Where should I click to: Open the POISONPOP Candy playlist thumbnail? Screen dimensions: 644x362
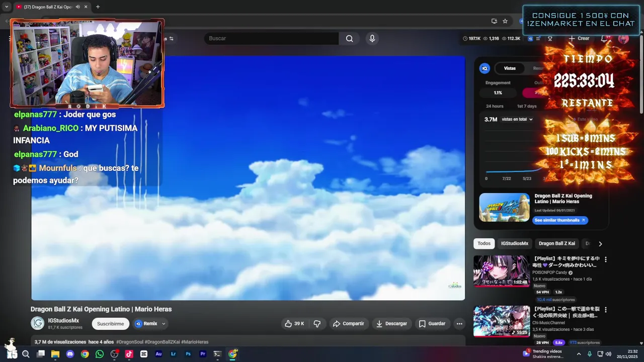point(501,271)
